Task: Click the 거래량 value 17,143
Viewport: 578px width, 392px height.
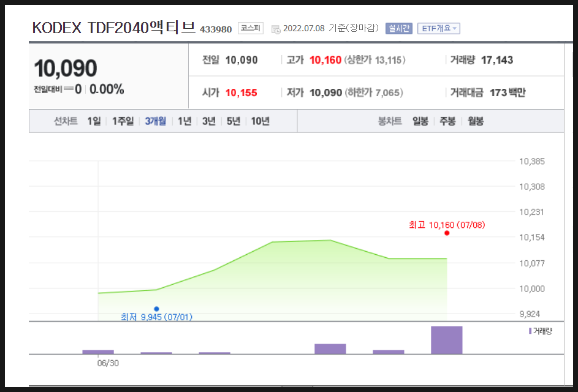Action: 497,60
